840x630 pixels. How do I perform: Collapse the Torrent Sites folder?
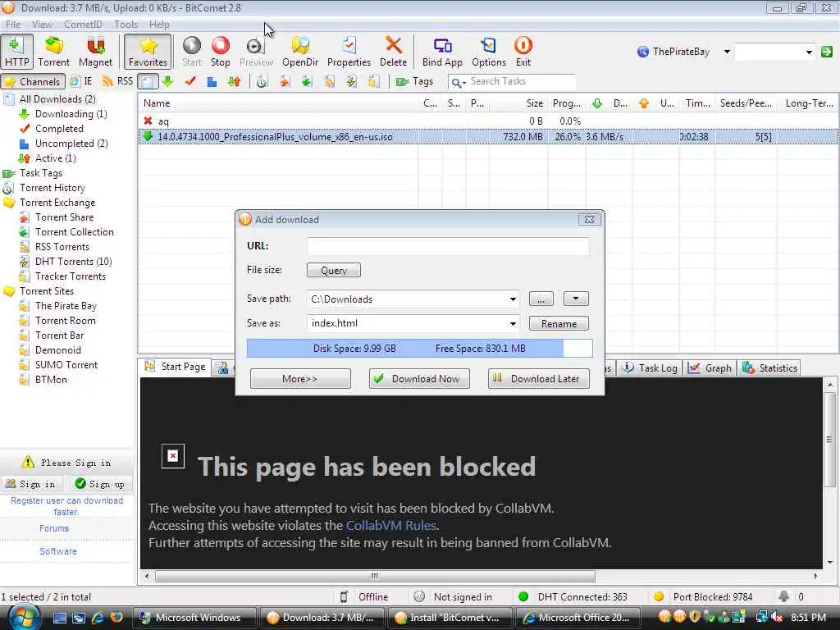click(9, 291)
